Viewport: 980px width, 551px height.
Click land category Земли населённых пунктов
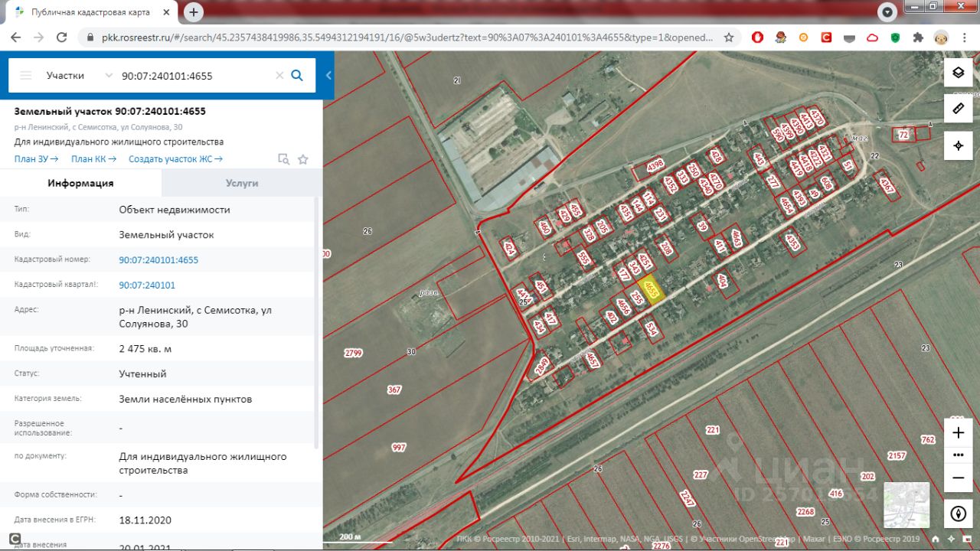coord(185,399)
